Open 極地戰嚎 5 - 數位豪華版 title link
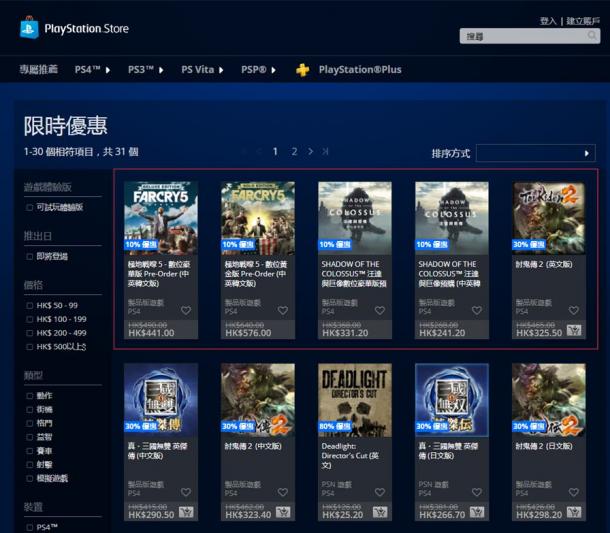 point(159,274)
